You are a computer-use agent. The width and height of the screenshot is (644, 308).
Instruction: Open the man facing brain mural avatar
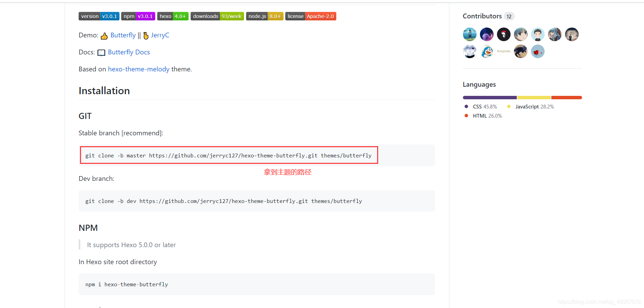click(571, 34)
